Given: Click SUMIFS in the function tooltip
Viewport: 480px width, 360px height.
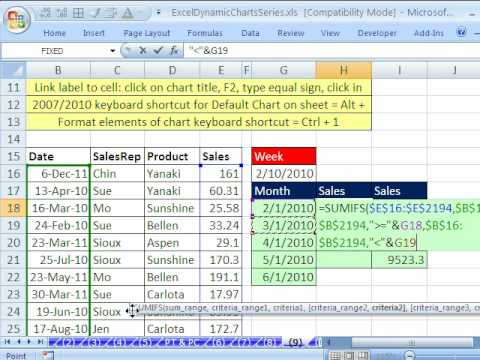Looking at the screenshot, I should coord(151,308).
